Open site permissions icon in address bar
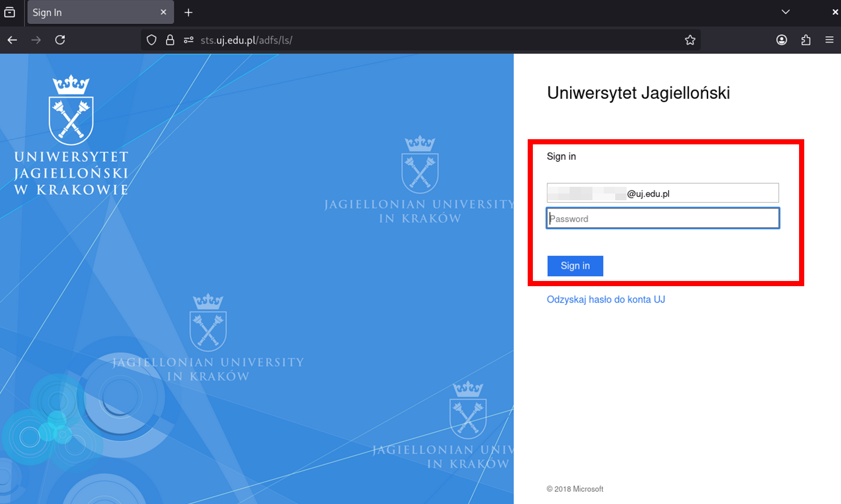Image resolution: width=841 pixels, height=504 pixels. pos(189,40)
